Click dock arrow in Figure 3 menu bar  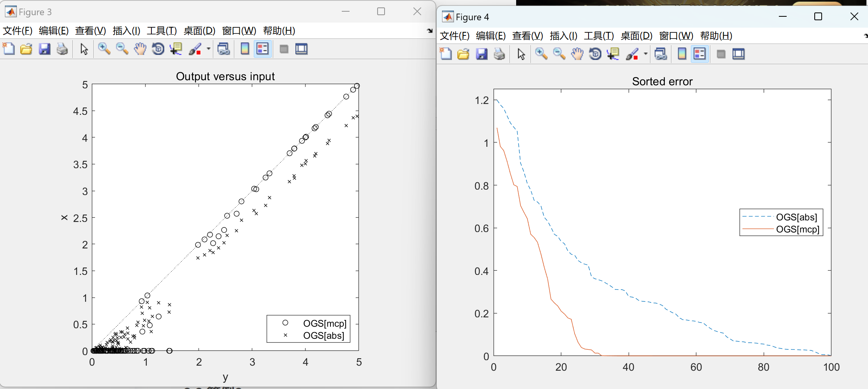pos(430,31)
